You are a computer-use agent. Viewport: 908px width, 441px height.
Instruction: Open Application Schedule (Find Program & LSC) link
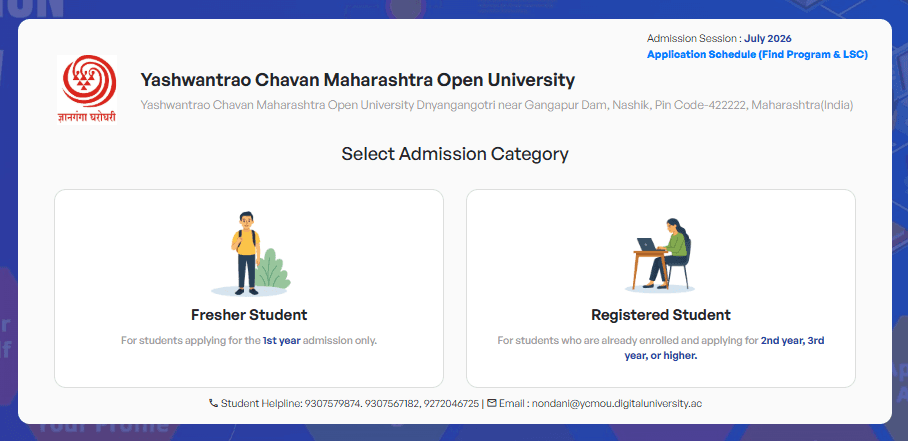tap(757, 55)
